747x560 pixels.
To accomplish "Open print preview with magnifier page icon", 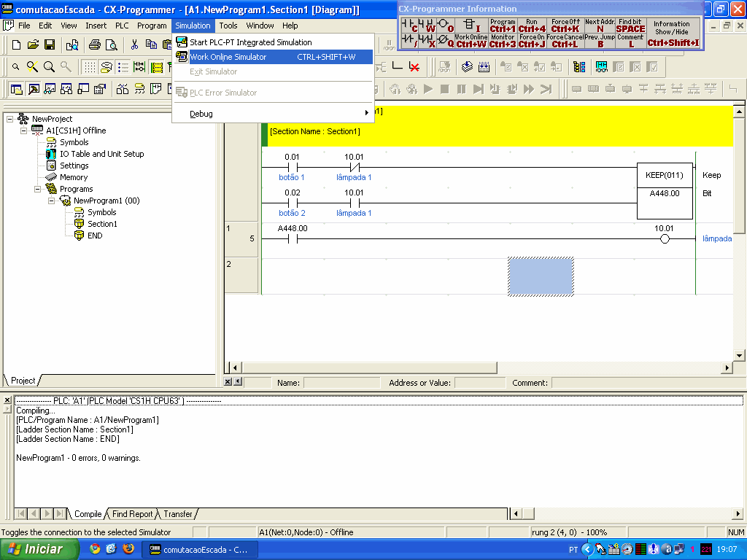I will [112, 44].
